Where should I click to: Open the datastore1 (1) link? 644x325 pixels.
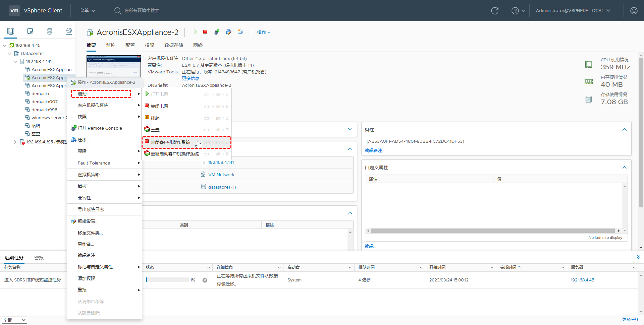[x=222, y=187]
